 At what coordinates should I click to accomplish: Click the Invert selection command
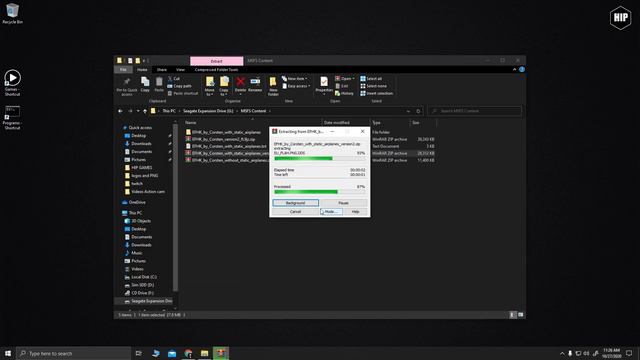[376, 93]
